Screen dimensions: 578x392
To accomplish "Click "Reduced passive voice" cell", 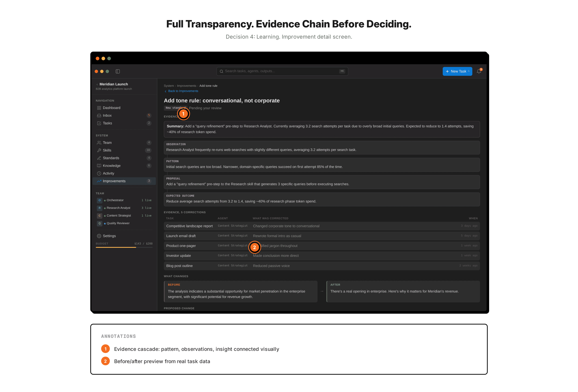I will (x=271, y=266).
